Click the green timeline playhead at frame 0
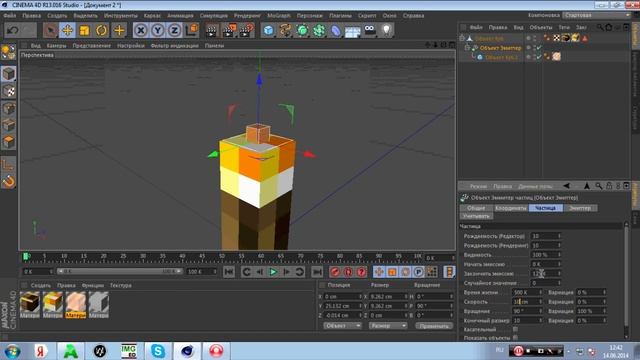Screen dimensions: 640x360 point(26,256)
